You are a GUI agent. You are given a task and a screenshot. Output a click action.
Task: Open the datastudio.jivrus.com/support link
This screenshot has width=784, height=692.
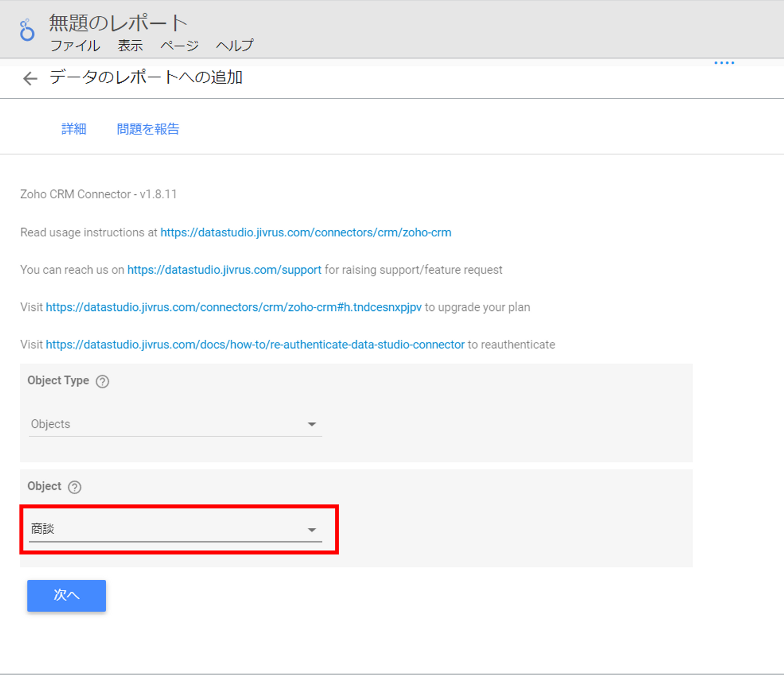(x=224, y=270)
